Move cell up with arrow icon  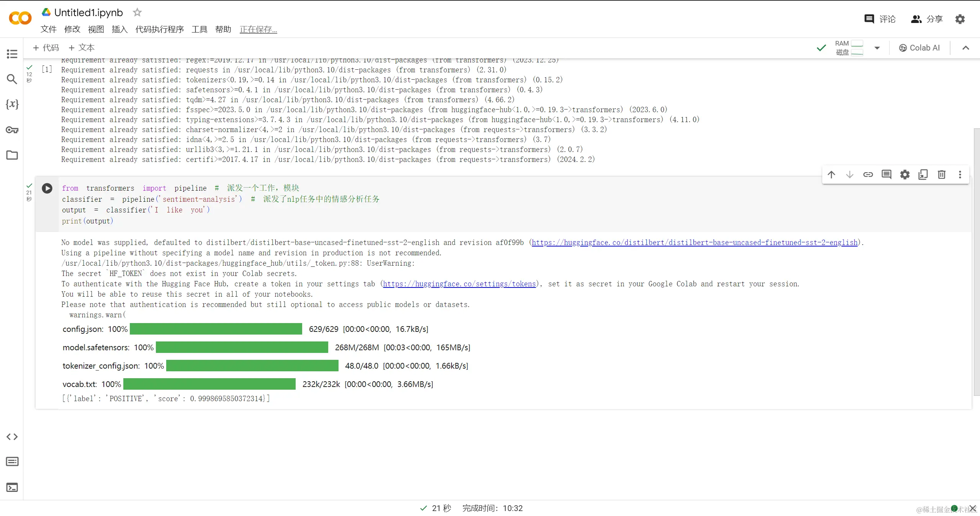(831, 175)
